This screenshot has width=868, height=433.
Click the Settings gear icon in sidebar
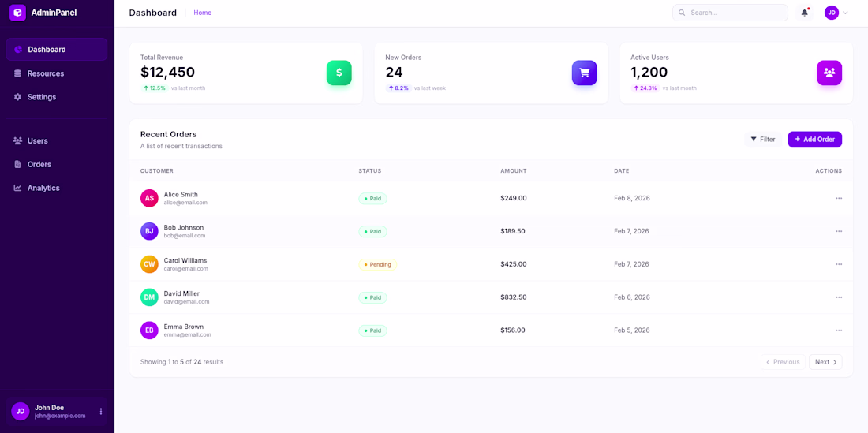pos(17,97)
